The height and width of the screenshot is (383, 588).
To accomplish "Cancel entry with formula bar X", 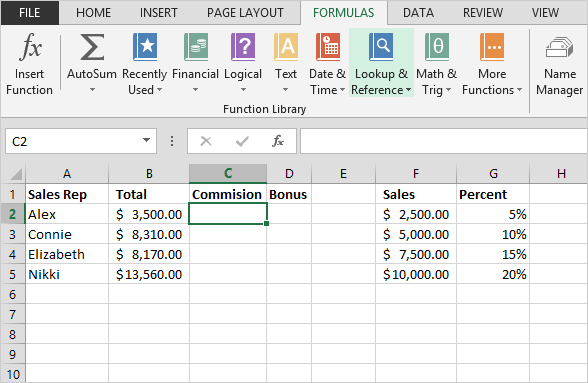I will coord(206,141).
